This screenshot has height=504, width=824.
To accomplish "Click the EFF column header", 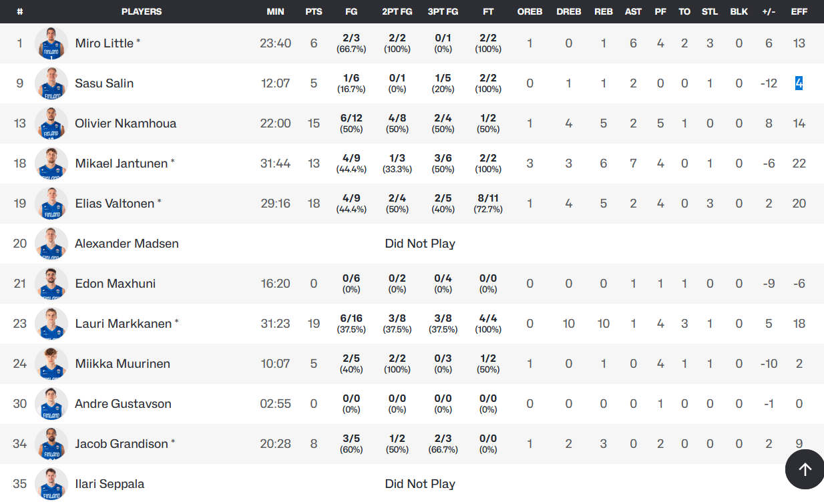I will tap(799, 12).
